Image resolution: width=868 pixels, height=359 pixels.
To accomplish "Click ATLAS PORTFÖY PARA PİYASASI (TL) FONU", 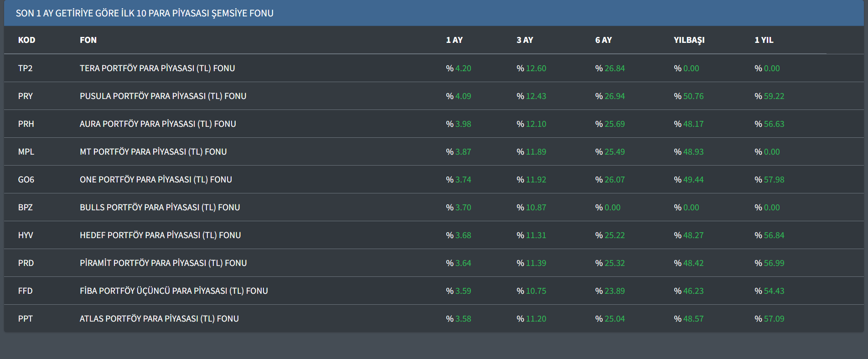I will [x=159, y=319].
